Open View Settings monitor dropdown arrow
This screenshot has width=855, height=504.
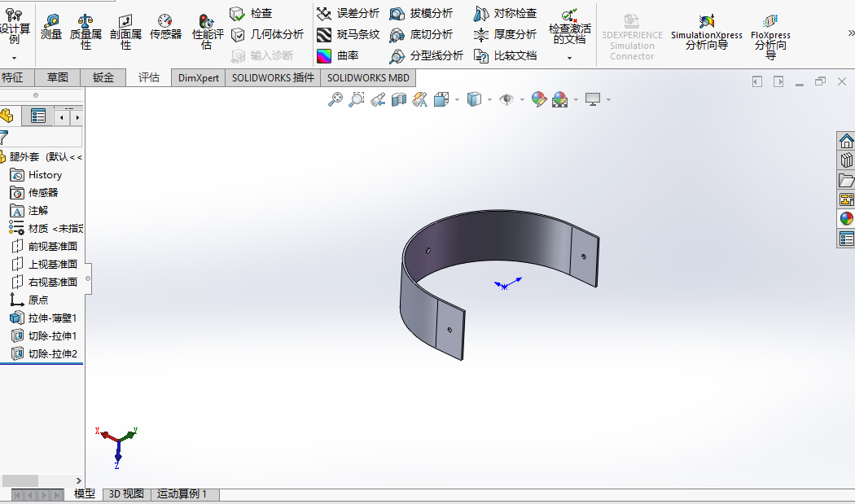point(608,100)
